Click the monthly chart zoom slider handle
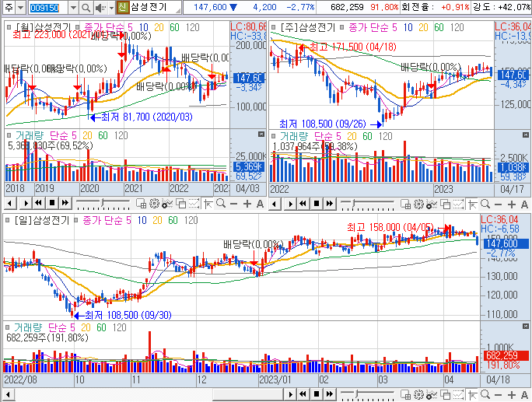532x402 pixels. click(103, 203)
